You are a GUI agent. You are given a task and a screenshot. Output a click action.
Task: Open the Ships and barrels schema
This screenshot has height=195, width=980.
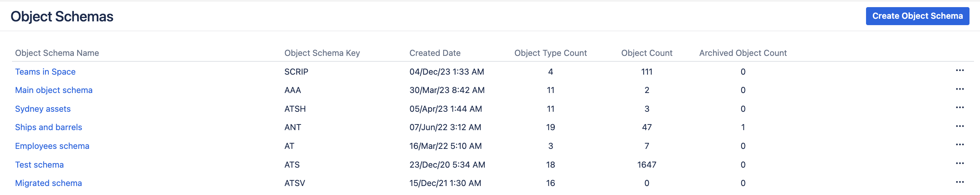(48, 127)
